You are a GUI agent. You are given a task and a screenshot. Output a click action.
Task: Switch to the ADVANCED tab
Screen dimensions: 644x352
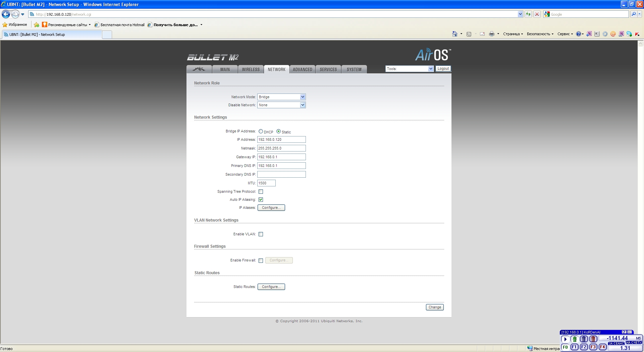[303, 69]
